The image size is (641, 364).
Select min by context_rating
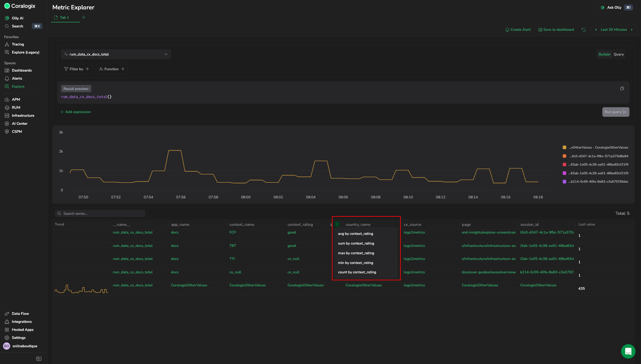tap(355, 263)
